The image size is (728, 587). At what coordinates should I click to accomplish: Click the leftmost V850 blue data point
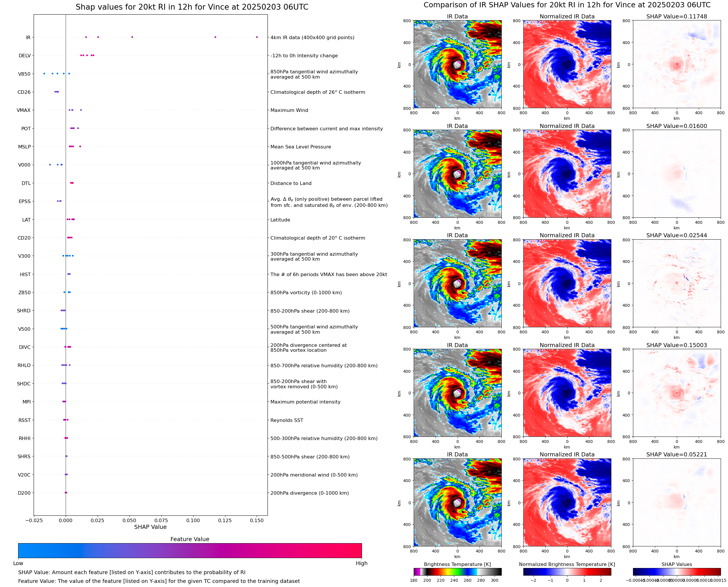(x=44, y=74)
